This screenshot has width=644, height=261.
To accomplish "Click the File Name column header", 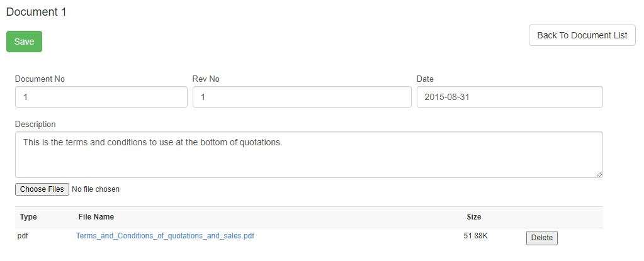I will coord(96,217).
